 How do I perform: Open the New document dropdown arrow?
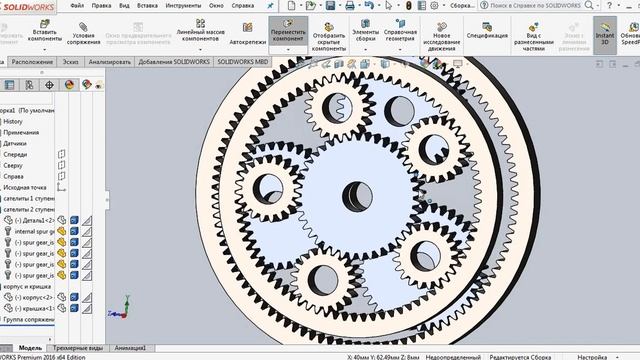coord(301,6)
